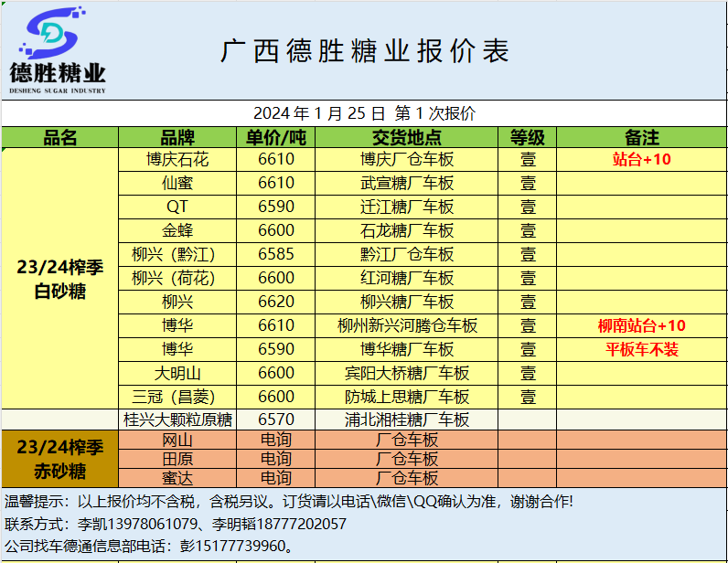The image size is (728, 563).
Task: Select the price cell showing 6585
Action: pyautogui.click(x=276, y=254)
